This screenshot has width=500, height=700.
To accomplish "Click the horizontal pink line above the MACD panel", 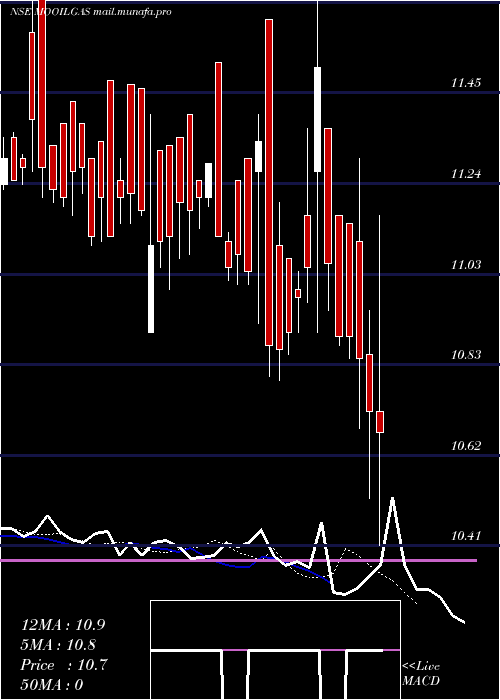I will point(238,560).
